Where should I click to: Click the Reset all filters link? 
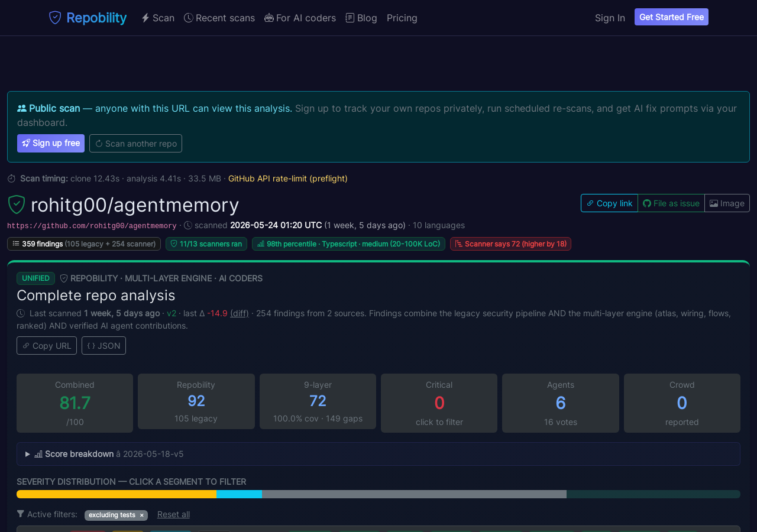(x=173, y=514)
